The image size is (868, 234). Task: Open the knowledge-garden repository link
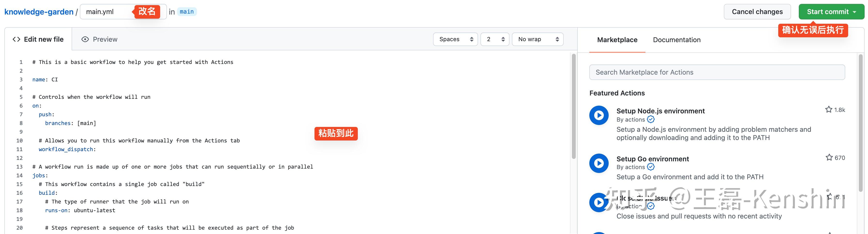[38, 11]
